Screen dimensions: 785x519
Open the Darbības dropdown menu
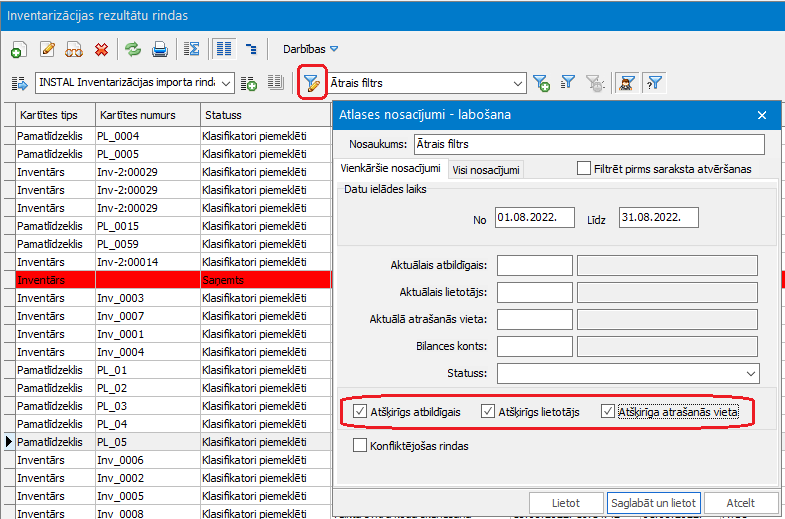coord(311,48)
